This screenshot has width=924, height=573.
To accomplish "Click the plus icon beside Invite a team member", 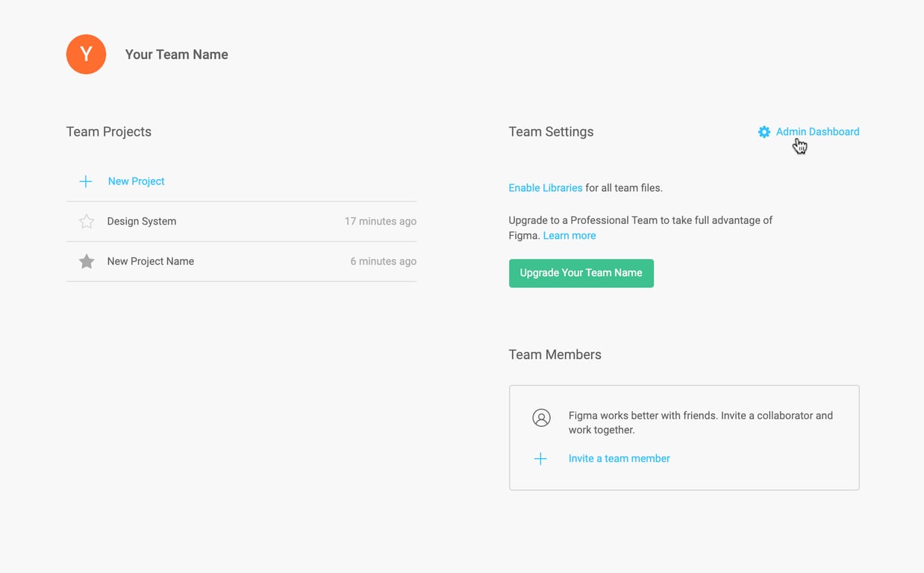I will (x=540, y=459).
